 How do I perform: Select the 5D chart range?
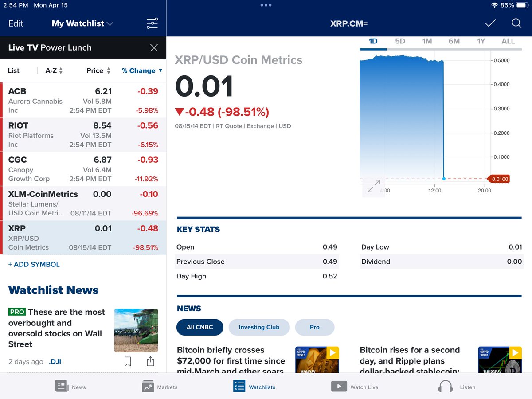[400, 41]
